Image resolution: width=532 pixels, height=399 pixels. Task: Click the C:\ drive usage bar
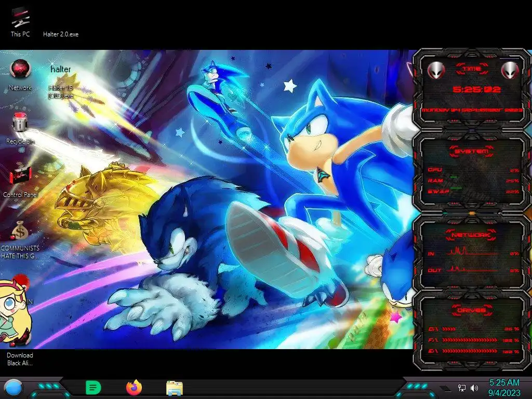(449, 329)
